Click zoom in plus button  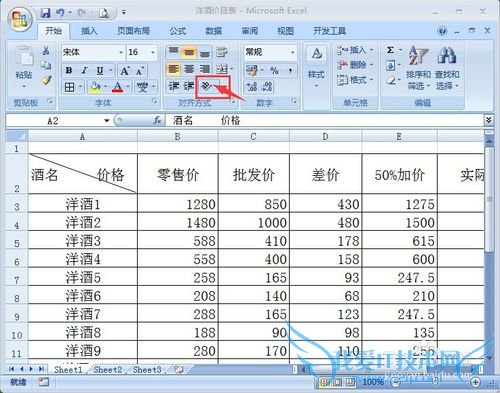(476, 382)
